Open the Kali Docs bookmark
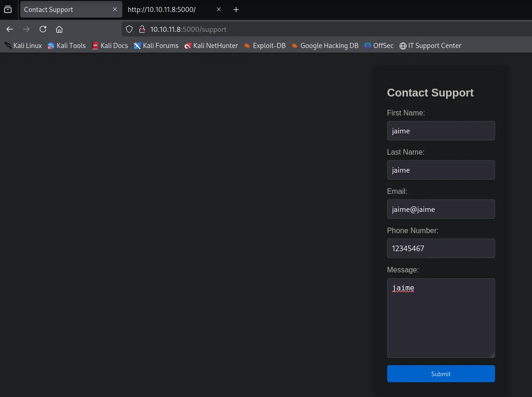532x397 pixels. pos(110,45)
